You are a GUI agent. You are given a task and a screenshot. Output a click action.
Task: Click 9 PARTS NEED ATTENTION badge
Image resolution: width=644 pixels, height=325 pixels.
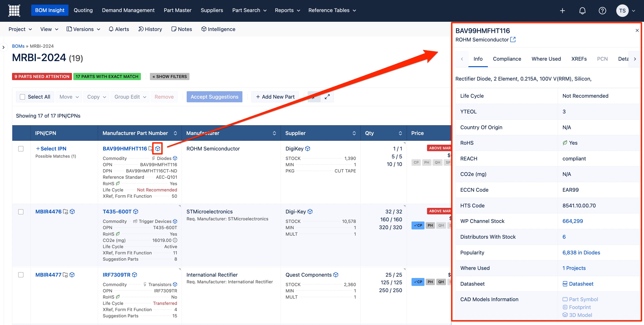(42, 77)
